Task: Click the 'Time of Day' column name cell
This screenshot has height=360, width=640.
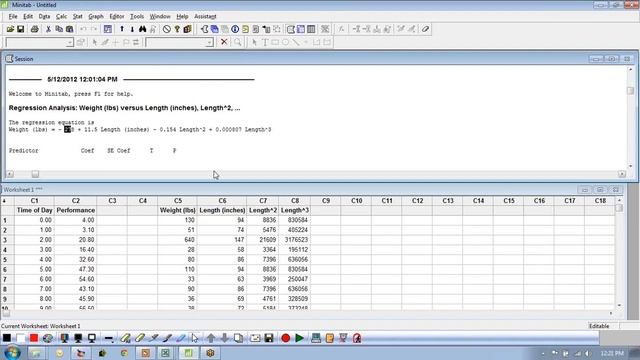Action: pyautogui.click(x=34, y=210)
